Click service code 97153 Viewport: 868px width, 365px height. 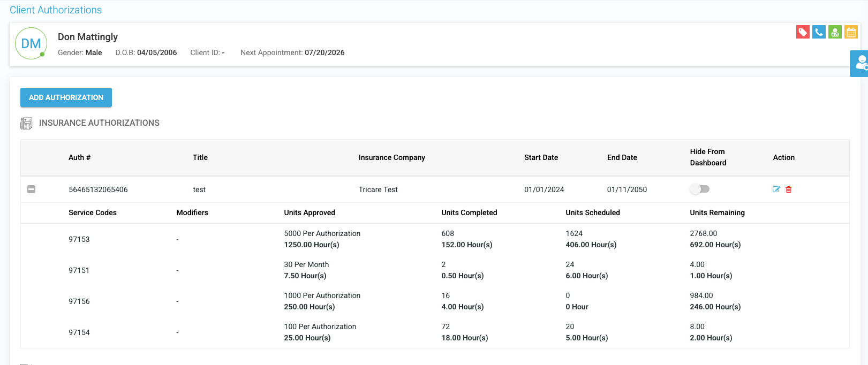coord(79,239)
